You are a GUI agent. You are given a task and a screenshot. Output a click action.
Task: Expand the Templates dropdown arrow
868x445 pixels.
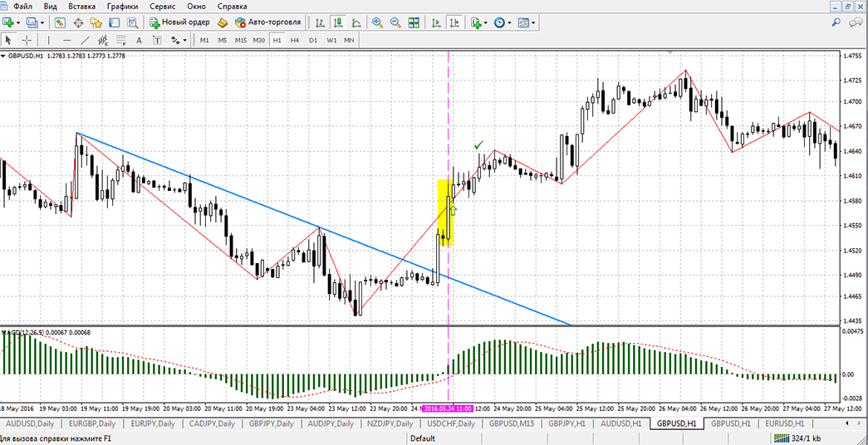tap(533, 22)
